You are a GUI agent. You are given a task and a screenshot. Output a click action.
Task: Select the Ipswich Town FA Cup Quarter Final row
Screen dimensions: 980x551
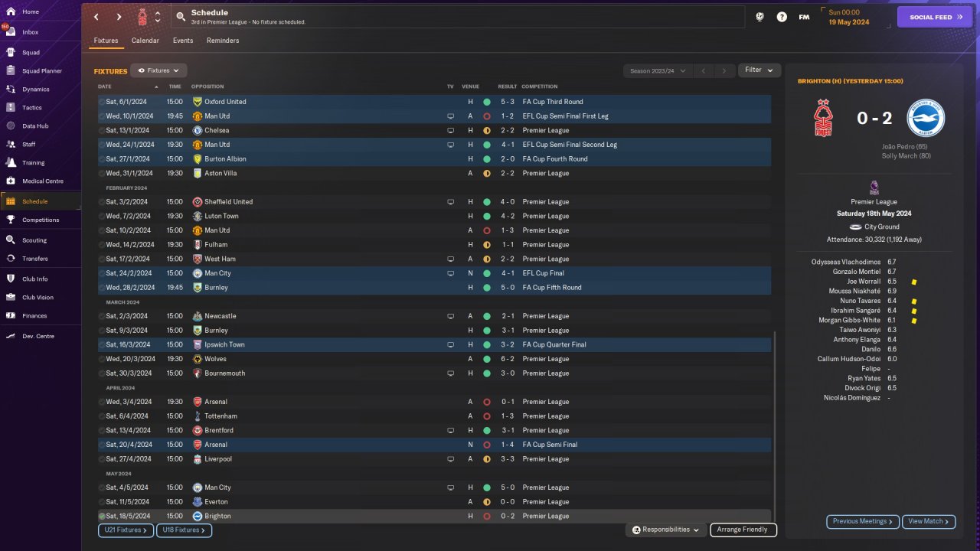coord(435,344)
